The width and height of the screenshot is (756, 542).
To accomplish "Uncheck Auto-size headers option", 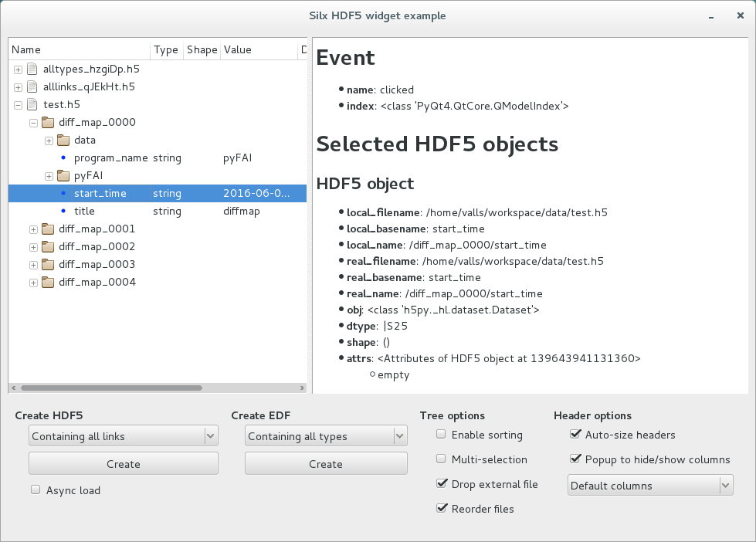I will [x=575, y=435].
